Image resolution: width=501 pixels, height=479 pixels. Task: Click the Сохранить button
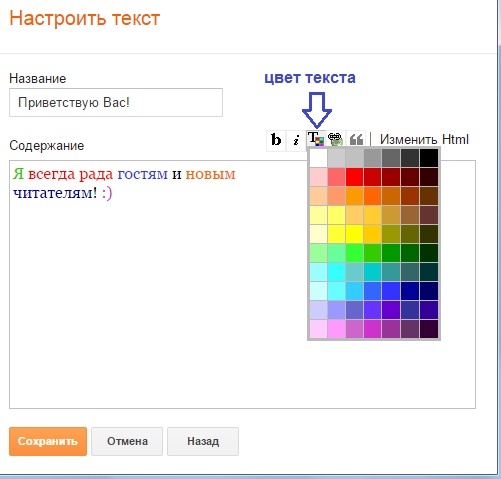click(48, 441)
